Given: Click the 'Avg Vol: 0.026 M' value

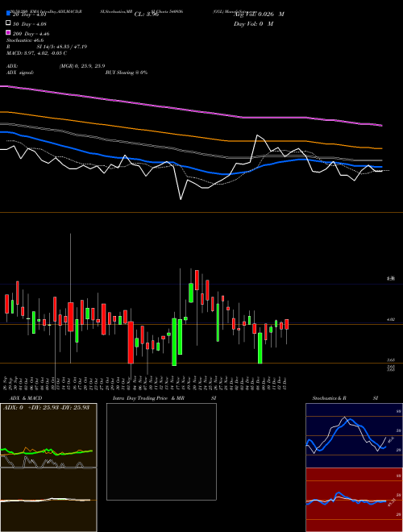Looking at the screenshot, I should pos(259,15).
